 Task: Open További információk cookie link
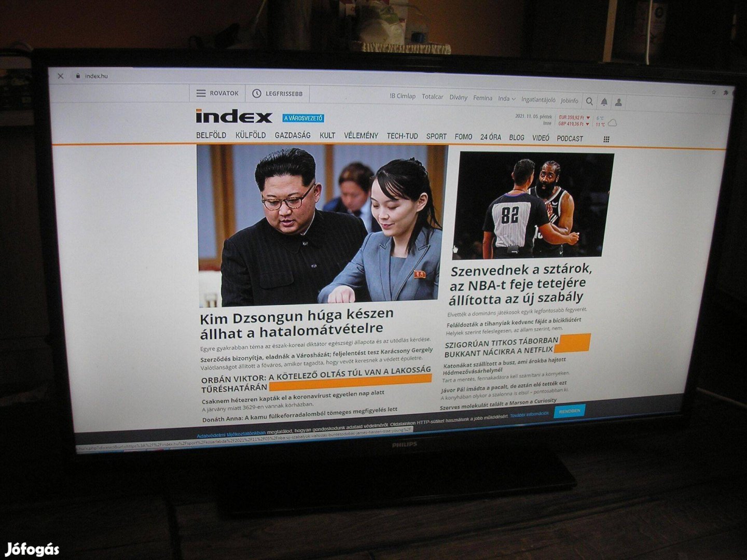pos(529,414)
